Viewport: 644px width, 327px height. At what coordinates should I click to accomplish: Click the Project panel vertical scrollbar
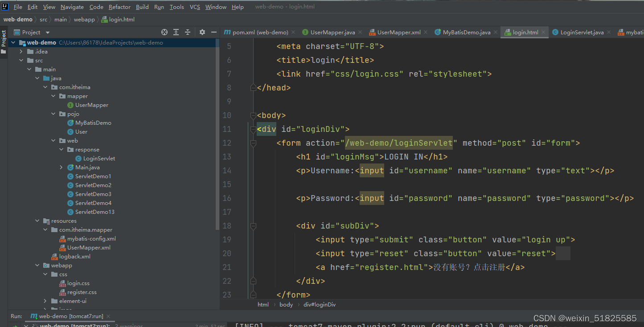pyautogui.click(x=218, y=134)
